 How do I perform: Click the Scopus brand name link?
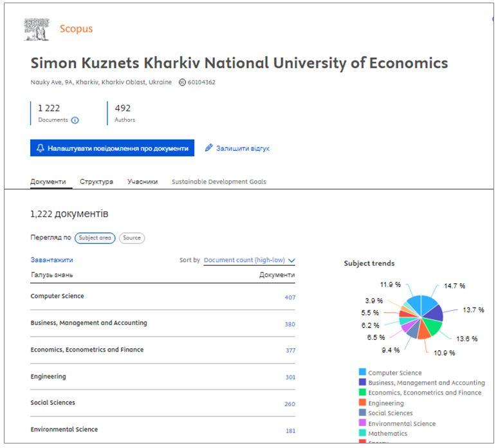(76, 29)
